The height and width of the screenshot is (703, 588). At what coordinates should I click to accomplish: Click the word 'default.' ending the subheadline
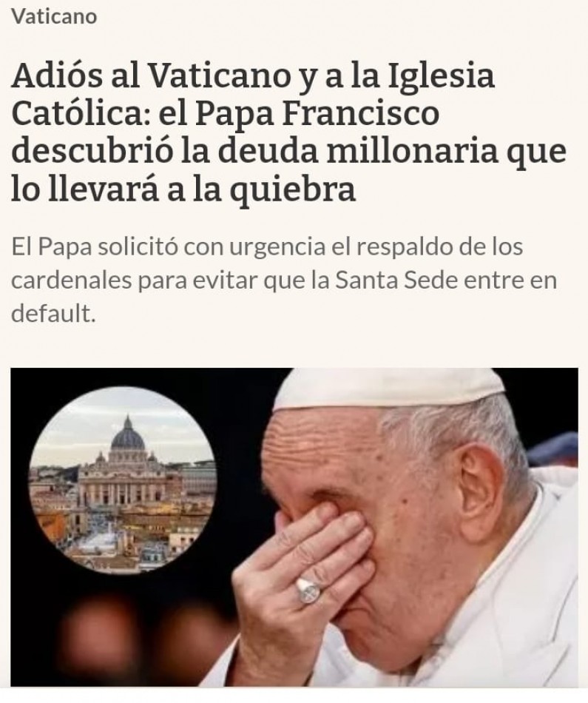(53, 314)
